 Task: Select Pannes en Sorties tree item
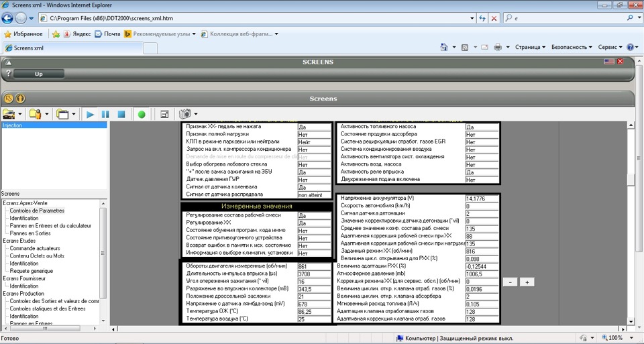pos(30,233)
